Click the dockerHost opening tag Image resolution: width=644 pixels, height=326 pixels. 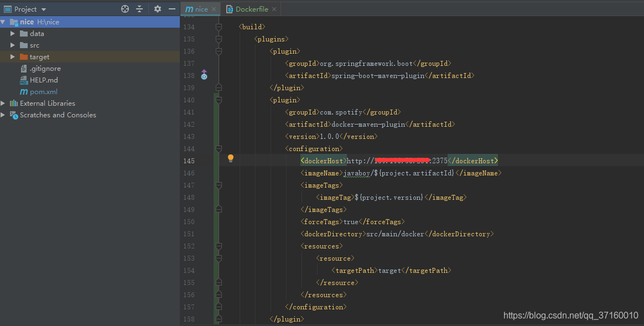324,161
